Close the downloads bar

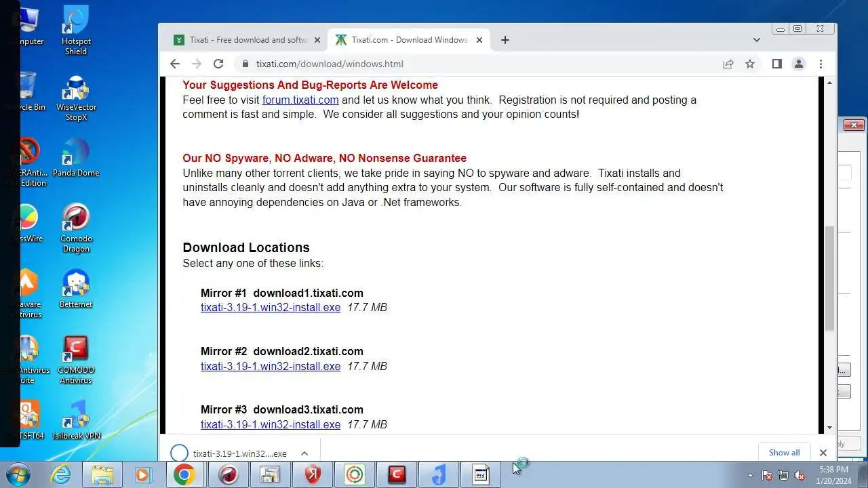pyautogui.click(x=823, y=453)
